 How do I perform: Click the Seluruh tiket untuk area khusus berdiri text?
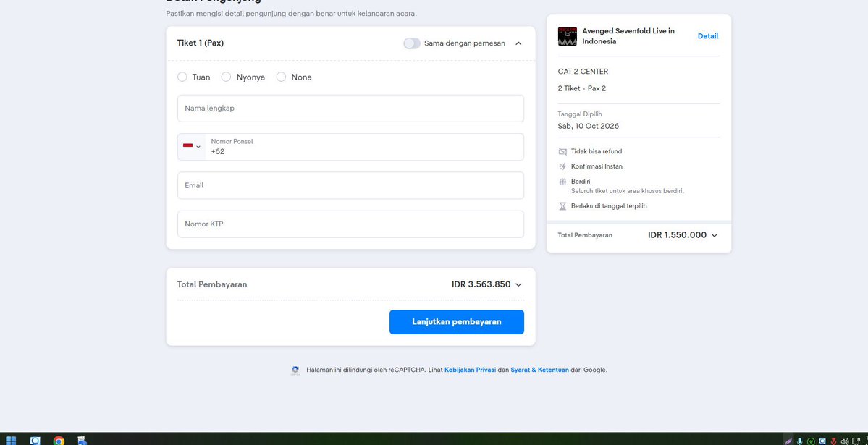coord(628,191)
